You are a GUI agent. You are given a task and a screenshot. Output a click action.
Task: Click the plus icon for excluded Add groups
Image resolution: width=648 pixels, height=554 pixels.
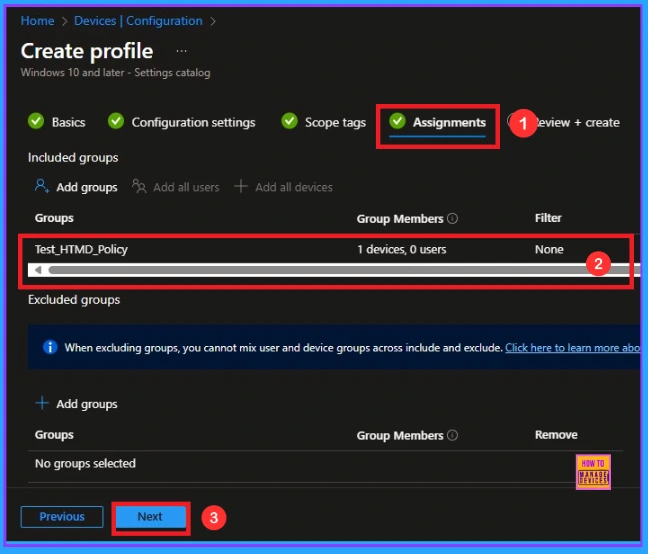click(x=42, y=403)
